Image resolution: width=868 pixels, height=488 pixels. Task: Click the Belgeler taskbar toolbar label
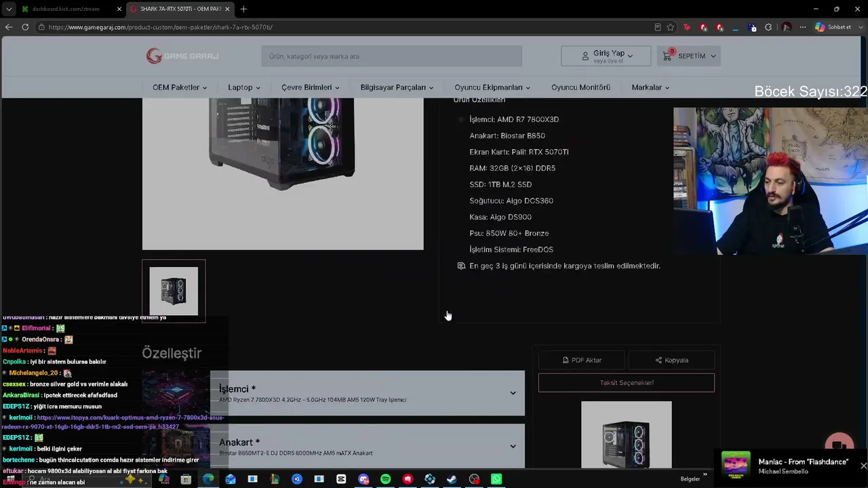[x=690, y=479]
